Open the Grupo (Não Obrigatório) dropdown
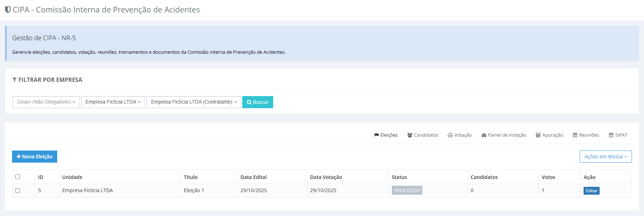 click(46, 102)
